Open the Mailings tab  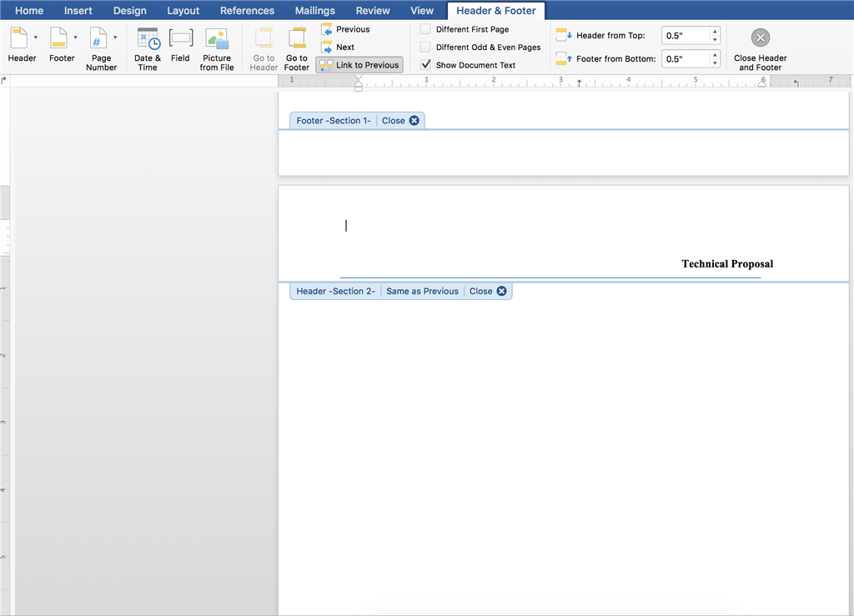pyautogui.click(x=314, y=11)
